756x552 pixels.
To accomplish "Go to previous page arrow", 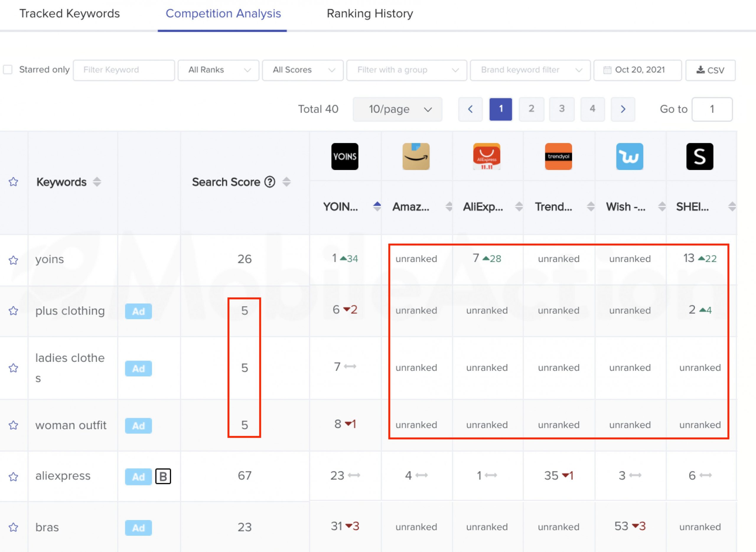I will point(470,109).
